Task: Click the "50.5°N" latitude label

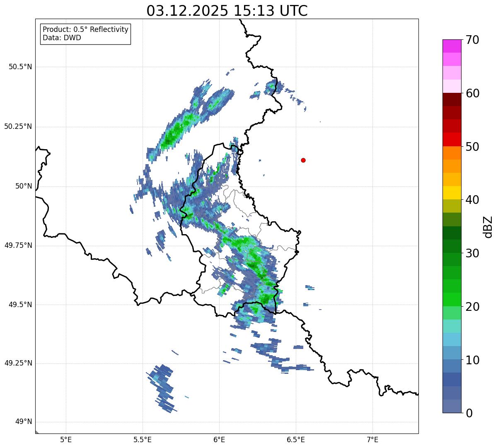Action: click(20, 67)
